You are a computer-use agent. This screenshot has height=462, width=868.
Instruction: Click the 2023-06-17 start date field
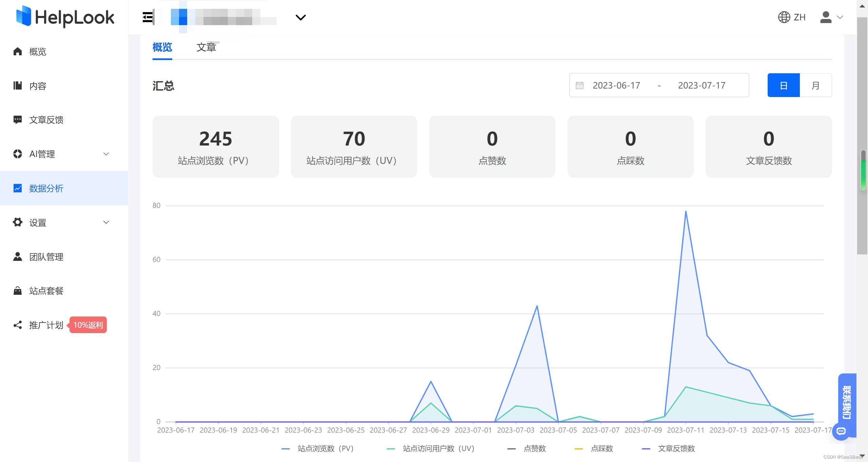(x=616, y=85)
